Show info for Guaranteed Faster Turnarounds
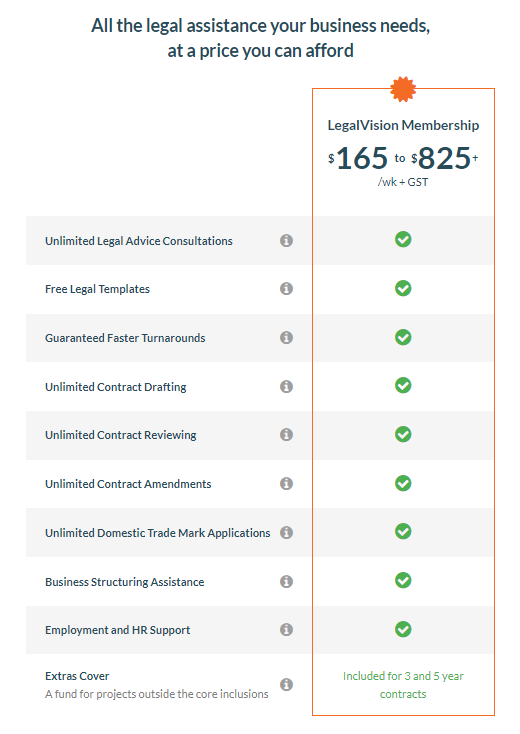 tap(286, 338)
